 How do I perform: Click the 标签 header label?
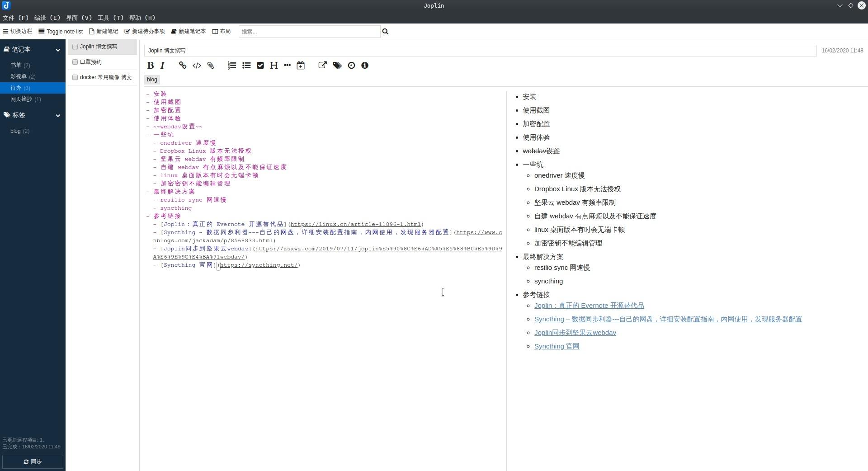(19, 116)
